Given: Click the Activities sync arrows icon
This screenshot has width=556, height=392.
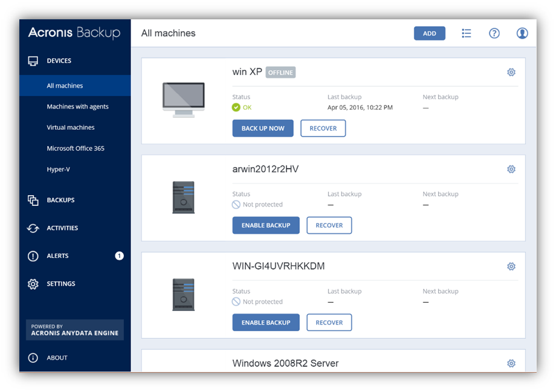Looking at the screenshot, I should pos(33,228).
